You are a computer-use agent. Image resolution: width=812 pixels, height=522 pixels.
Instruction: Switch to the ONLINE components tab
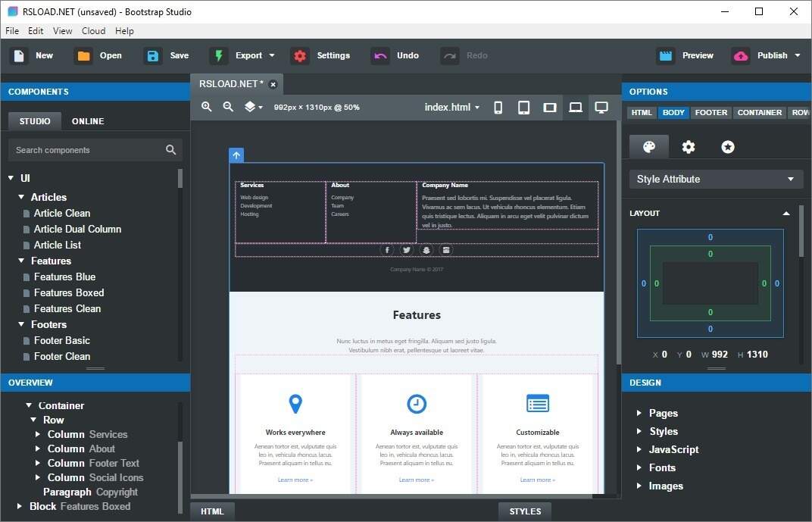coord(87,120)
